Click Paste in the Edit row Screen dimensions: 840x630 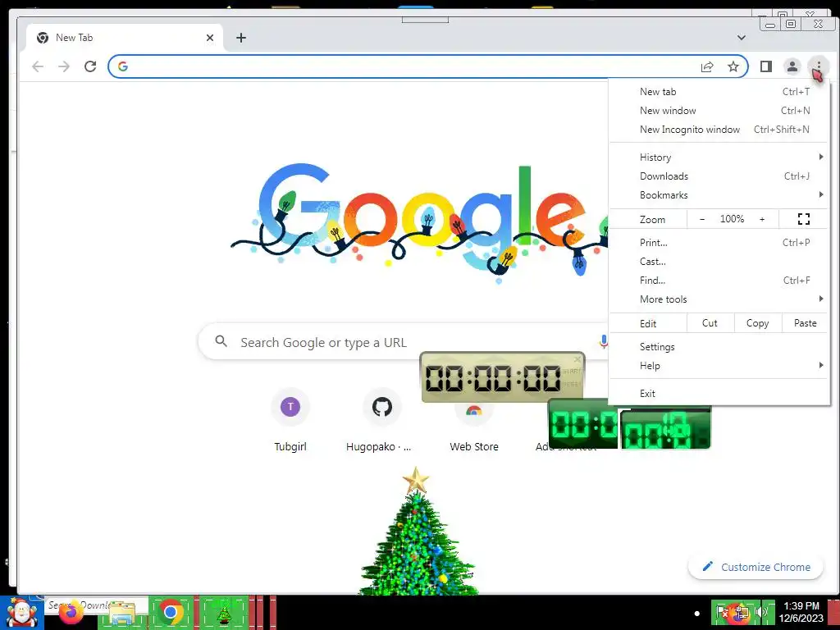(805, 323)
